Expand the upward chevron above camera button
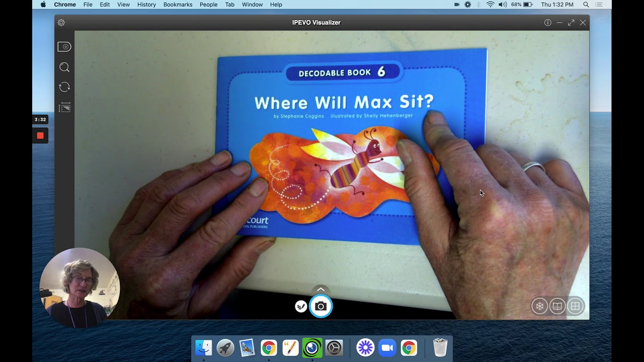The height and width of the screenshot is (362, 644). click(x=320, y=290)
